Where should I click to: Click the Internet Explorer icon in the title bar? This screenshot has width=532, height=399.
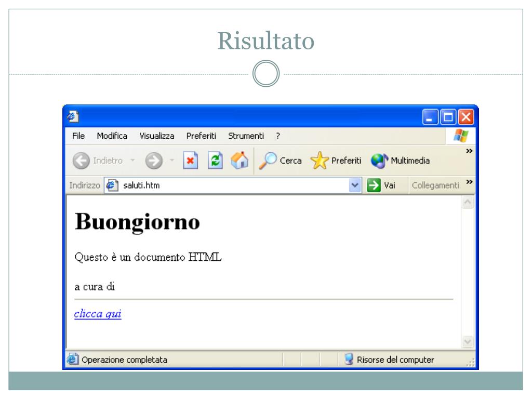pos(73,116)
